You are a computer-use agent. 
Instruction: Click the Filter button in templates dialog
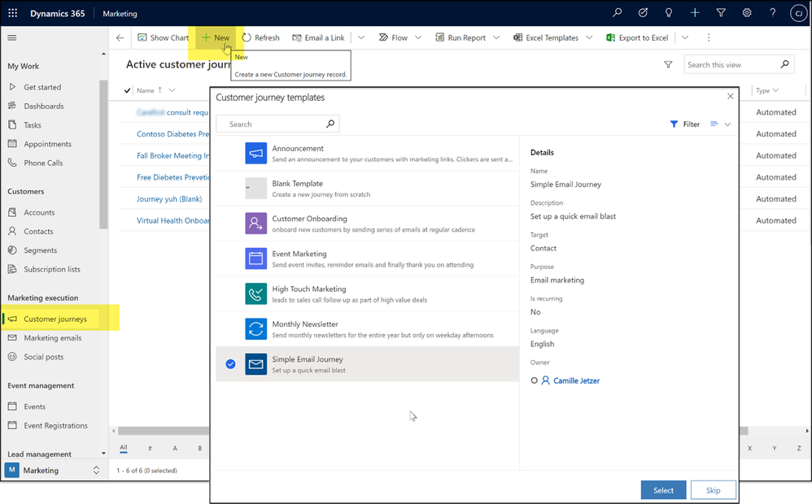[684, 124]
